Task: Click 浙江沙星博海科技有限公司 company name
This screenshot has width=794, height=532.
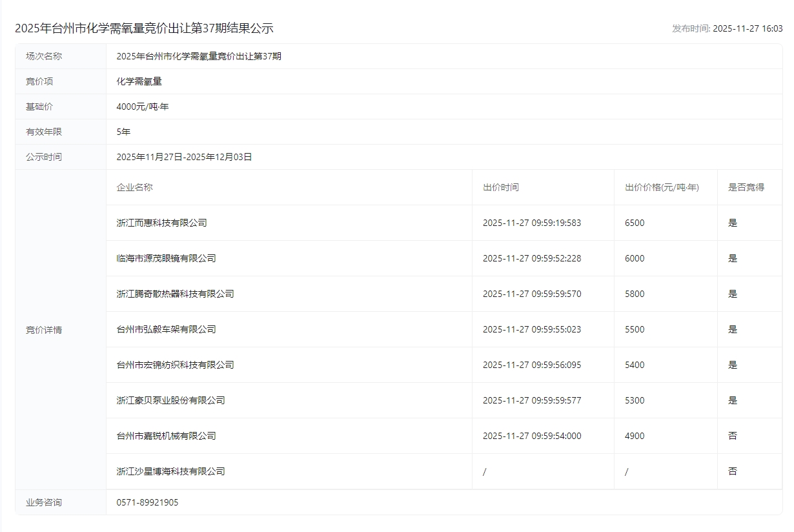Action: [170, 471]
